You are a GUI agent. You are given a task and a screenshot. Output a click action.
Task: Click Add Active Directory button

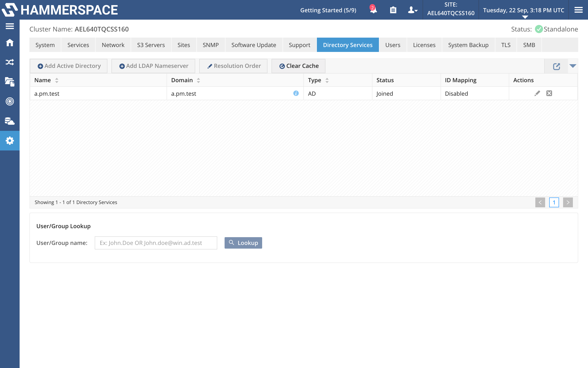tap(69, 66)
